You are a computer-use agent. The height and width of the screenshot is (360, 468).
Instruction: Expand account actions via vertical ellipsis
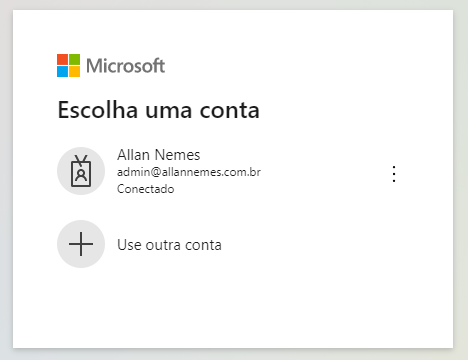[x=394, y=174]
